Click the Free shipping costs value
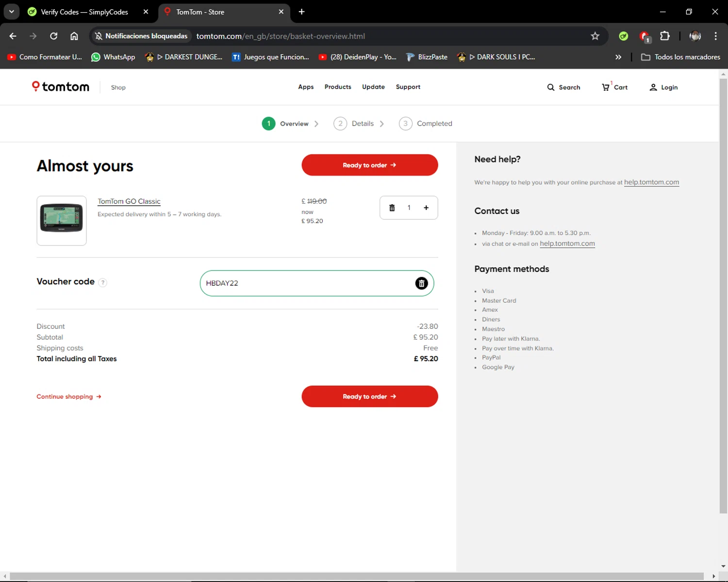 (x=430, y=348)
